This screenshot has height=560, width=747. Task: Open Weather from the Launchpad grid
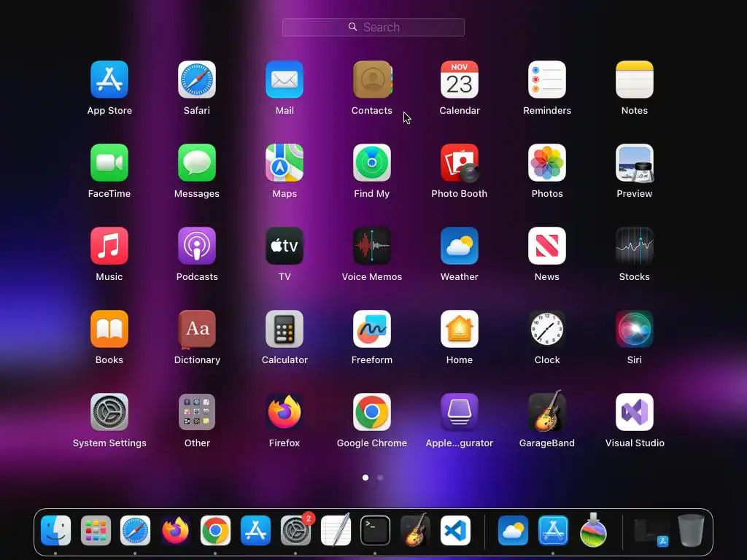click(460, 246)
